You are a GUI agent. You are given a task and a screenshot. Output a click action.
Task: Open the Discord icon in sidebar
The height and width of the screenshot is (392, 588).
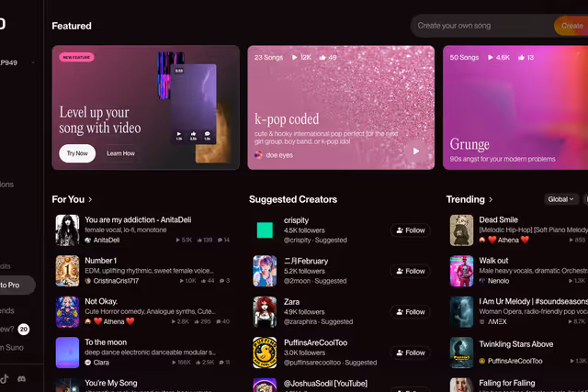click(x=22, y=378)
